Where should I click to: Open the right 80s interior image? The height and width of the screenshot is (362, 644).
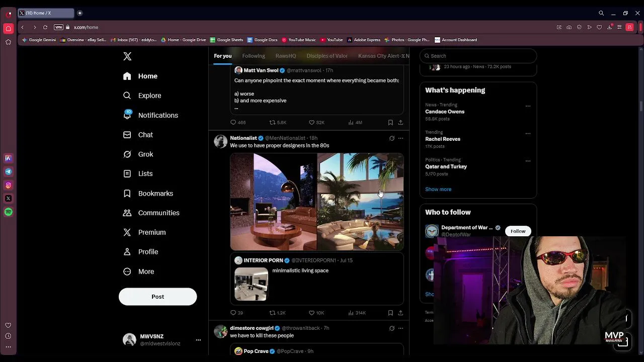point(360,202)
